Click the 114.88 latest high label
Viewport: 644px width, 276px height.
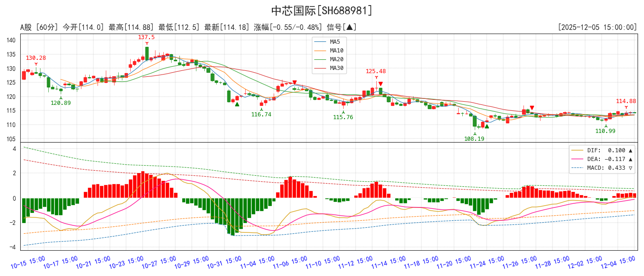626,101
